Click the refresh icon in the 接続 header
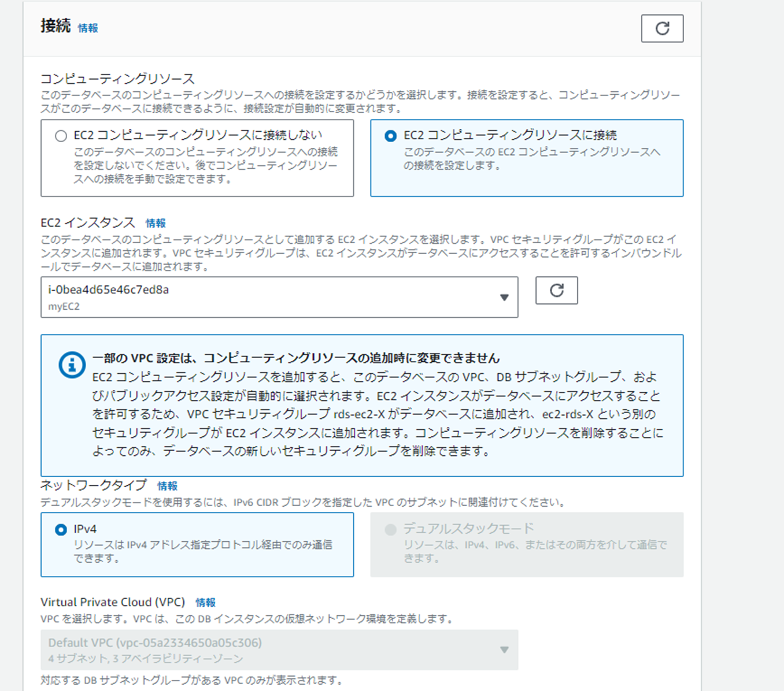 pos(662,28)
